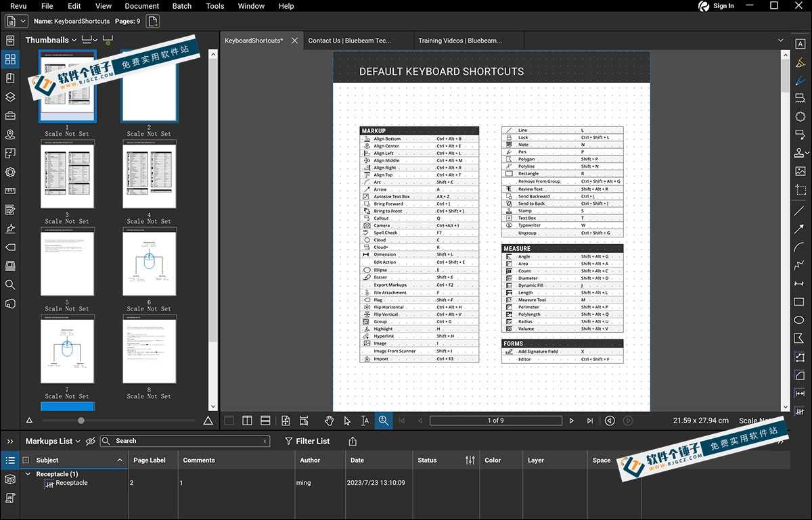This screenshot has height=520, width=812.
Task: Select the arrow Select tool in bottom bar
Action: tap(347, 421)
